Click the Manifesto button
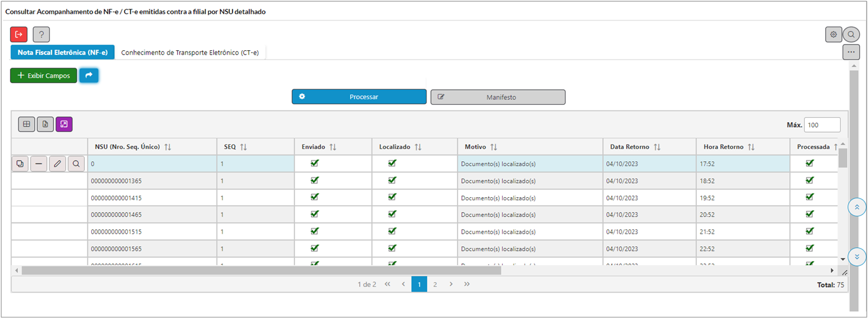868x318 pixels. click(498, 97)
